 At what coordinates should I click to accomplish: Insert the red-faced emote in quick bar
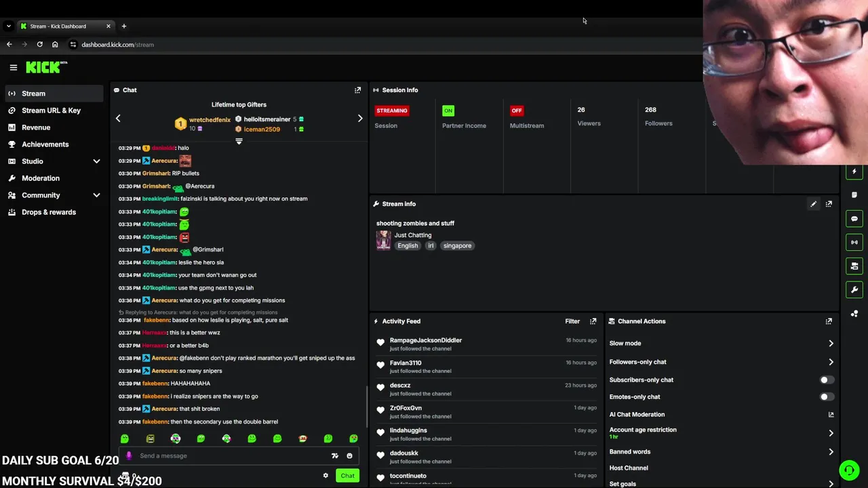[302, 439]
